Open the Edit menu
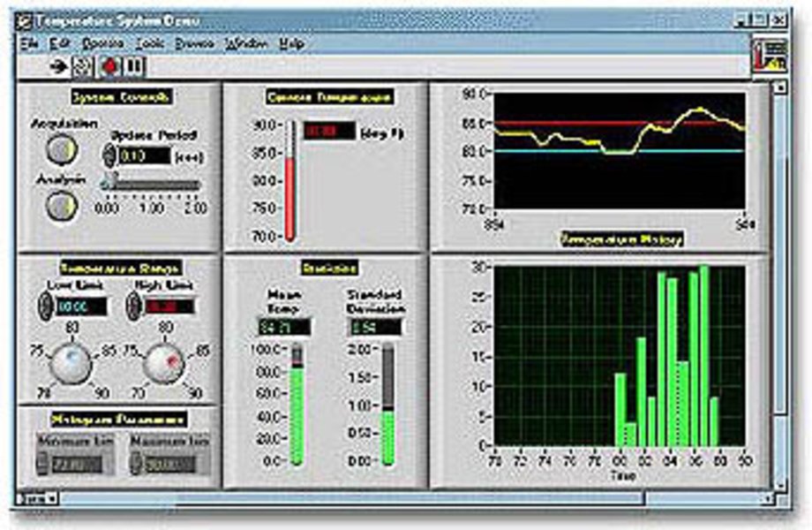812x530 pixels. tap(59, 44)
